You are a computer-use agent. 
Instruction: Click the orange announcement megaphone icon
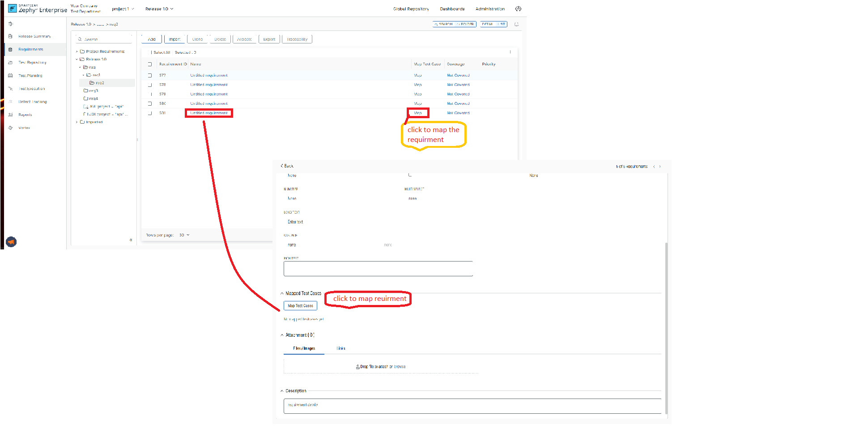[11, 242]
